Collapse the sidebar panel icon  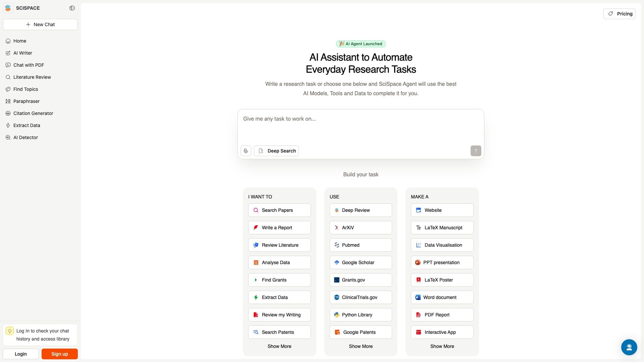pyautogui.click(x=72, y=8)
